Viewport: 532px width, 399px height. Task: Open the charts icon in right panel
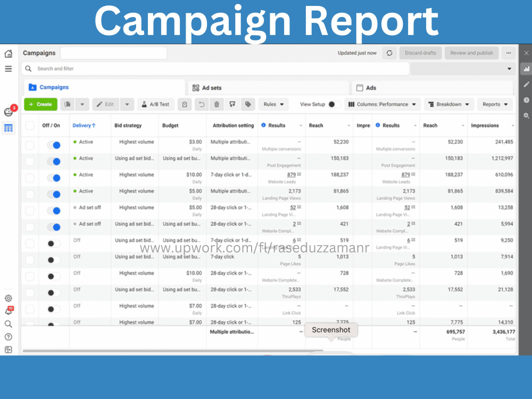526,69
